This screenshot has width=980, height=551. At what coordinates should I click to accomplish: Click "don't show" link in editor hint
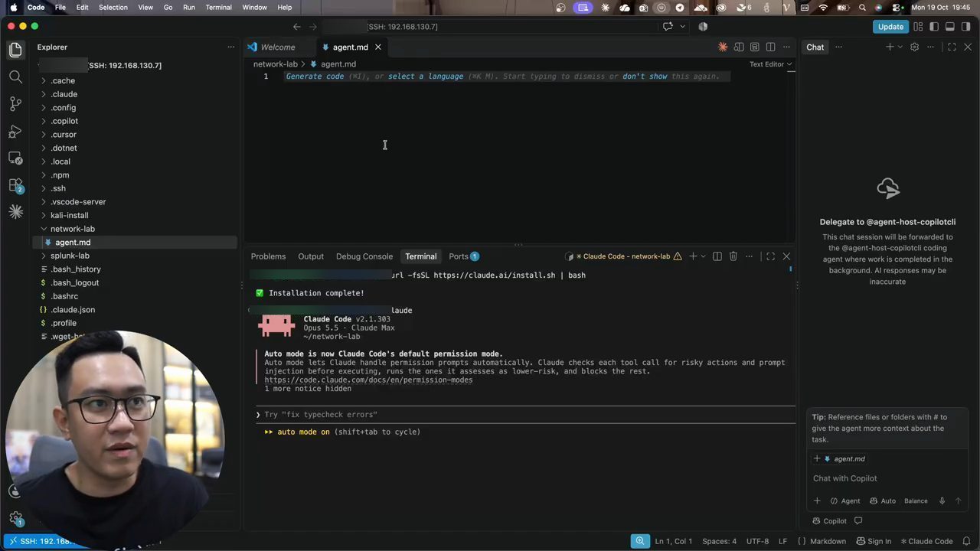coord(645,77)
